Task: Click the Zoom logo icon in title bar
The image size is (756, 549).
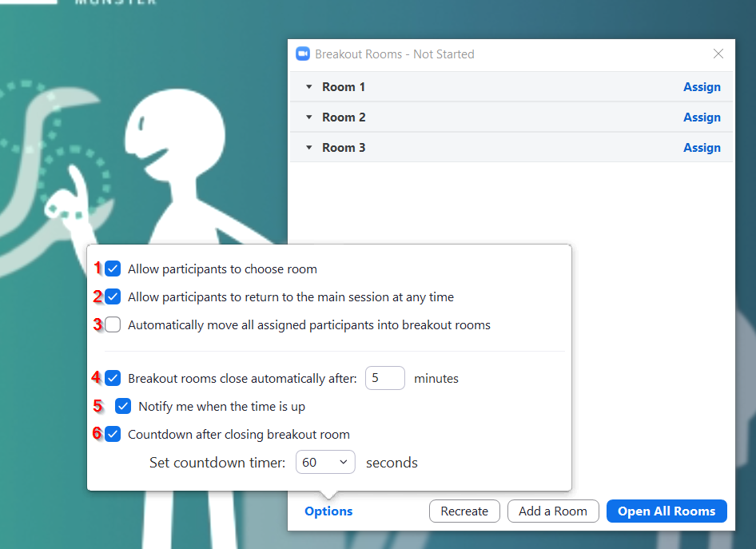Action: (x=303, y=54)
